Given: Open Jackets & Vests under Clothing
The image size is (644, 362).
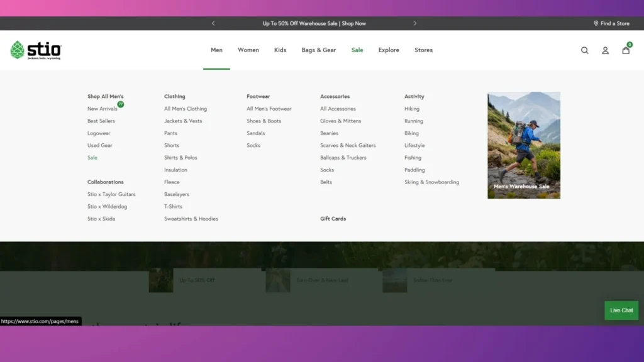Looking at the screenshot, I should (182, 121).
